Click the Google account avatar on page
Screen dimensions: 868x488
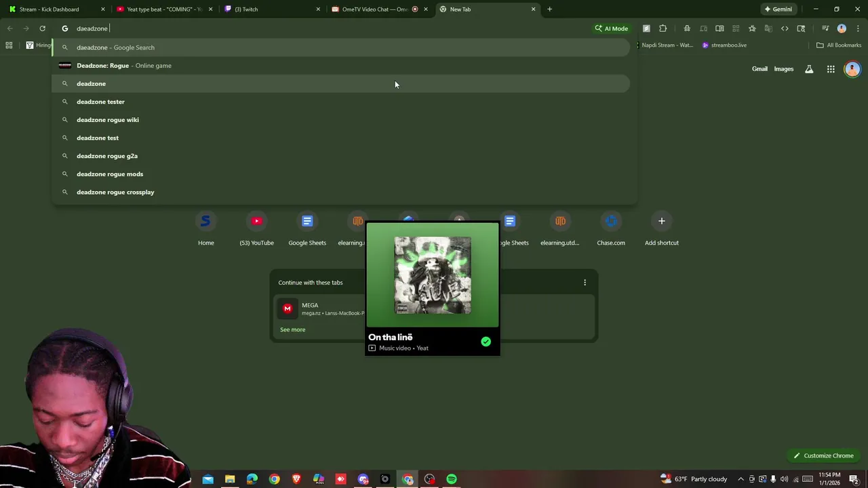852,69
